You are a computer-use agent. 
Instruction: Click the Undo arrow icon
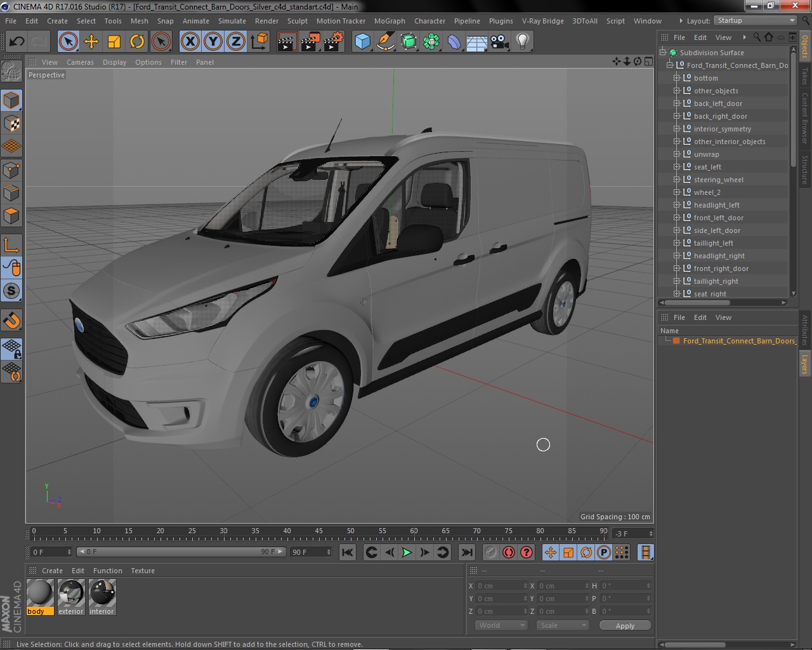pos(16,42)
